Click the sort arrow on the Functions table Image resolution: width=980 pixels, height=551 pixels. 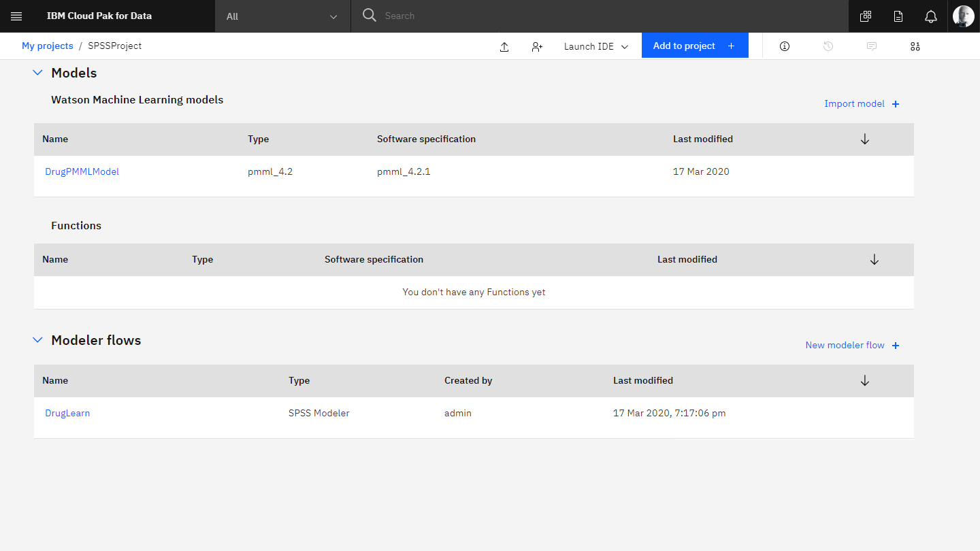pyautogui.click(x=874, y=259)
